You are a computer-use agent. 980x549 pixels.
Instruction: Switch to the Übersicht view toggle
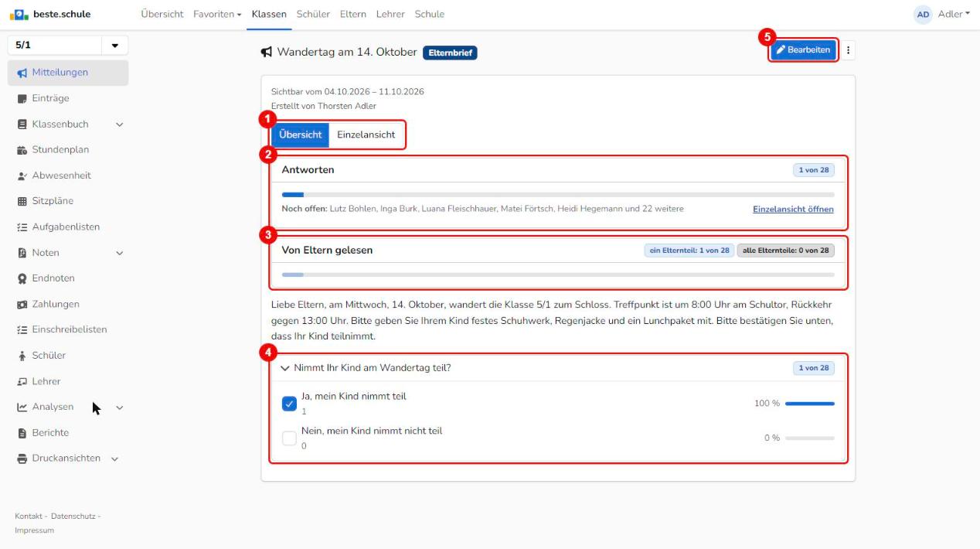300,135
